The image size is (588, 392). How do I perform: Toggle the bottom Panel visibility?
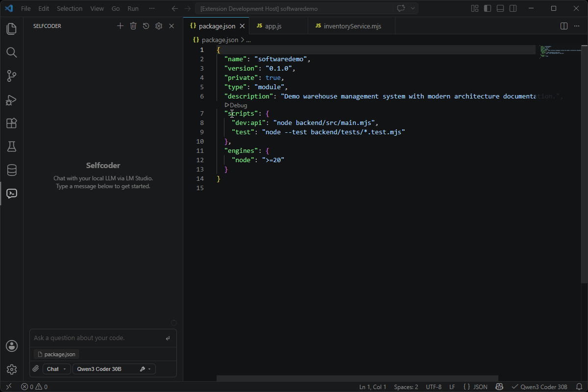[x=500, y=8]
